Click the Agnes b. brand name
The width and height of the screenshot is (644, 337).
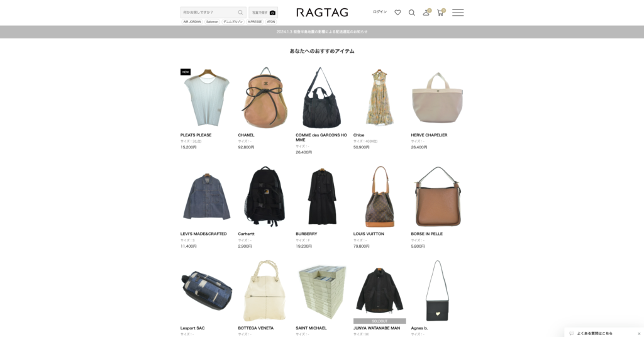(x=419, y=328)
